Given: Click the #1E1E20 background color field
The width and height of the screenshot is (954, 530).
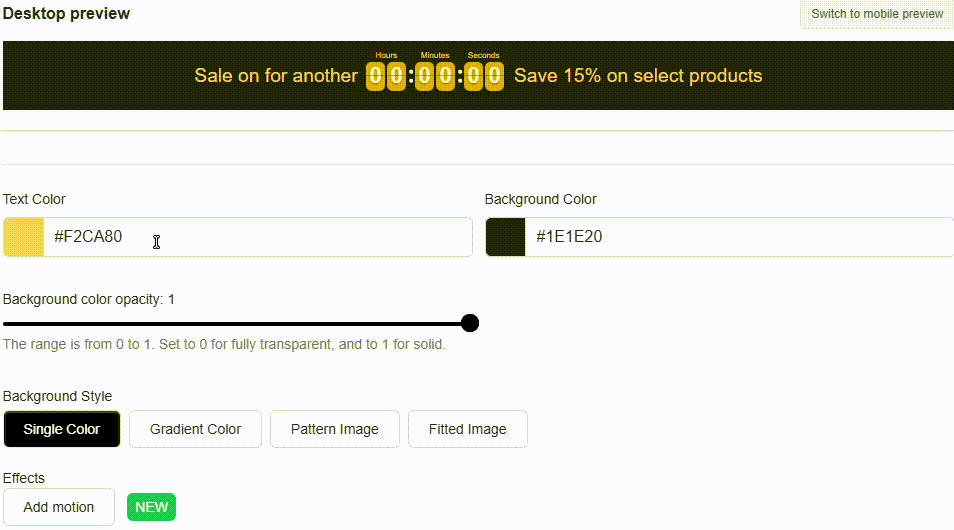Looking at the screenshot, I should click(739, 237).
